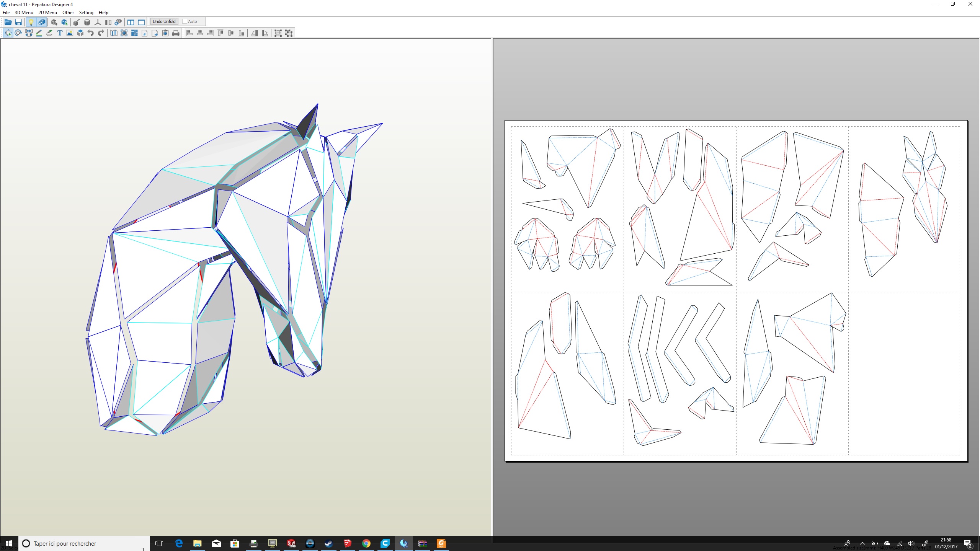Open the Setting menu

pyautogui.click(x=86, y=12)
